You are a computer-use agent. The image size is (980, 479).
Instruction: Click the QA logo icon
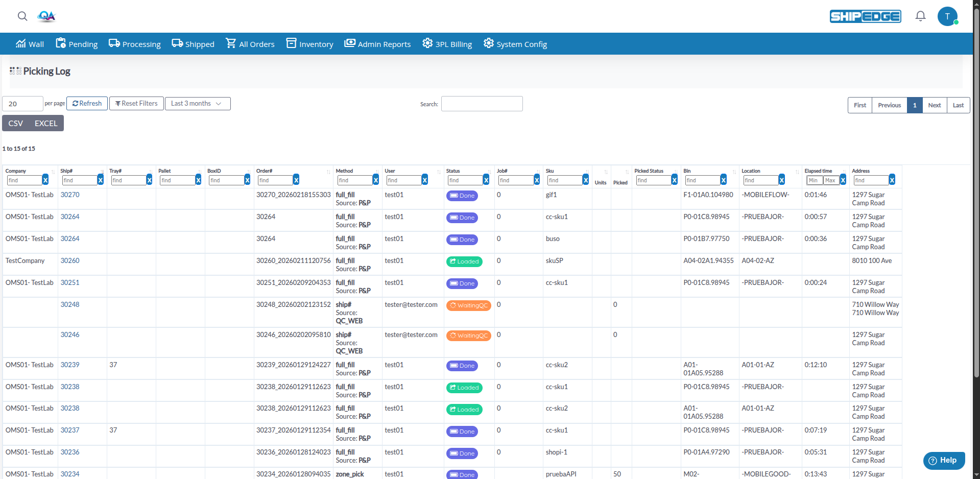[46, 16]
